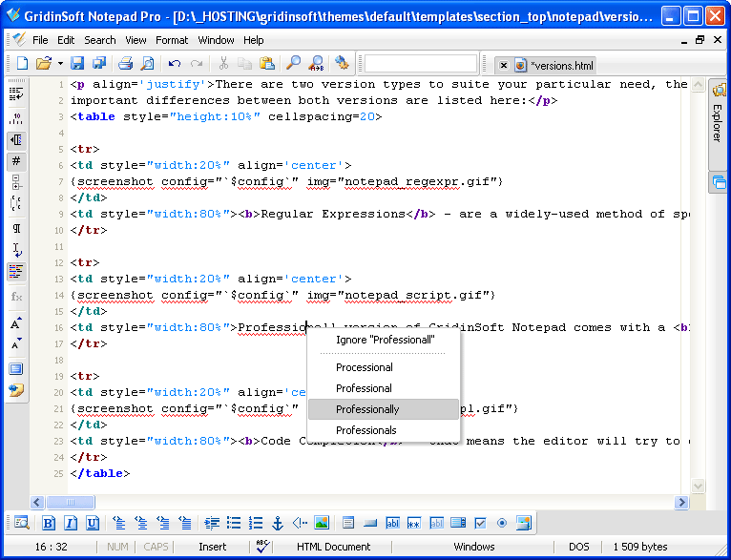Click the Find magnifier icon
Viewport: 731px width, 560px height.
[x=293, y=63]
